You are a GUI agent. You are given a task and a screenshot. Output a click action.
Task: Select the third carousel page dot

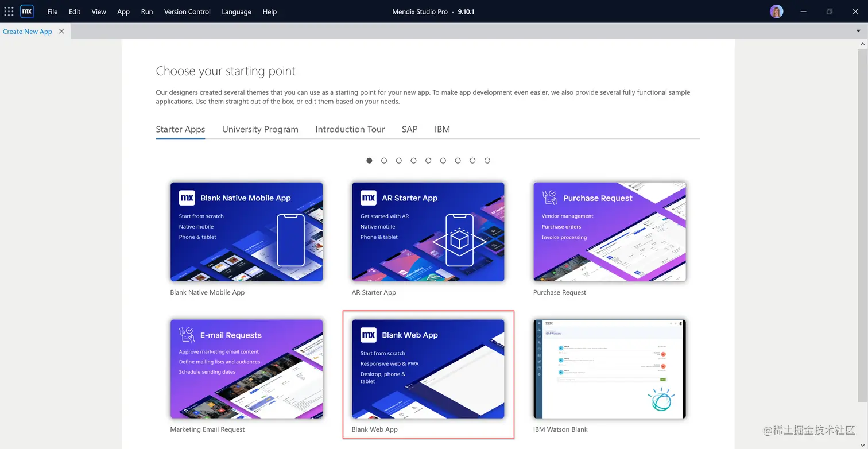pyautogui.click(x=399, y=161)
